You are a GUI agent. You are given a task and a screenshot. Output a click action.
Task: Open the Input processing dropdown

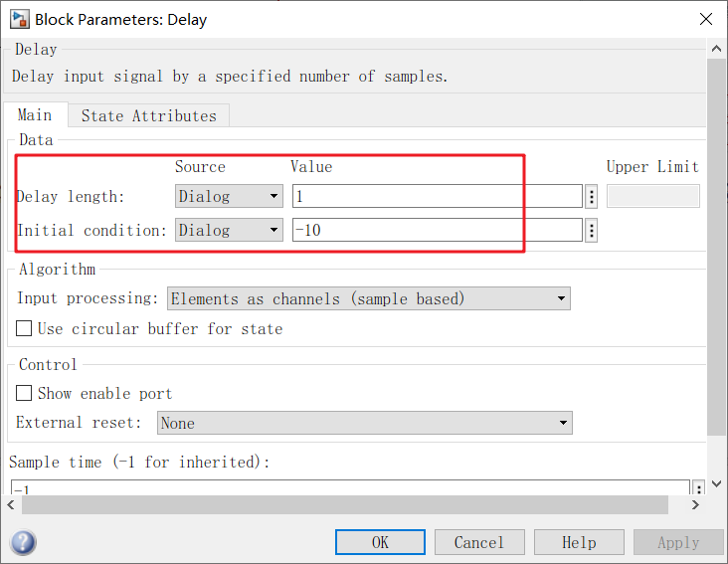368,298
